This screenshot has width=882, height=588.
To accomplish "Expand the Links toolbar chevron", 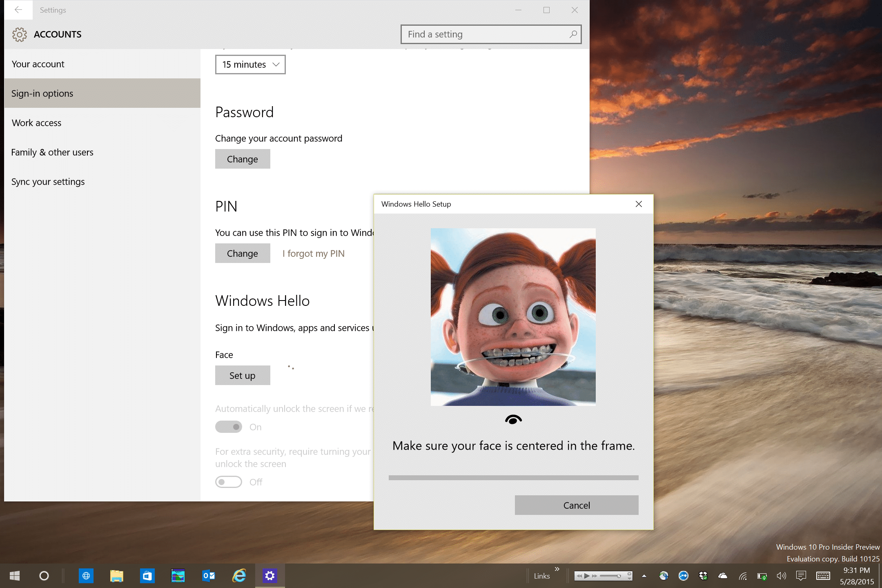I will 557,569.
